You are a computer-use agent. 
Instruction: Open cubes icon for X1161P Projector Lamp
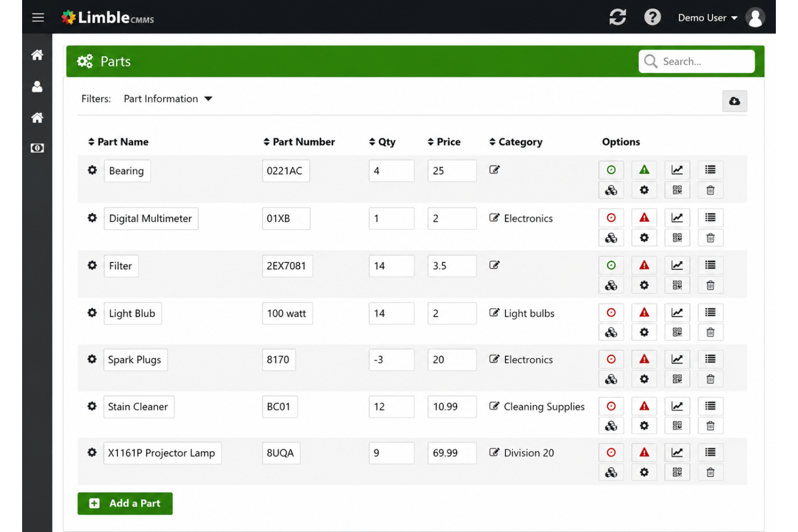[611, 472]
